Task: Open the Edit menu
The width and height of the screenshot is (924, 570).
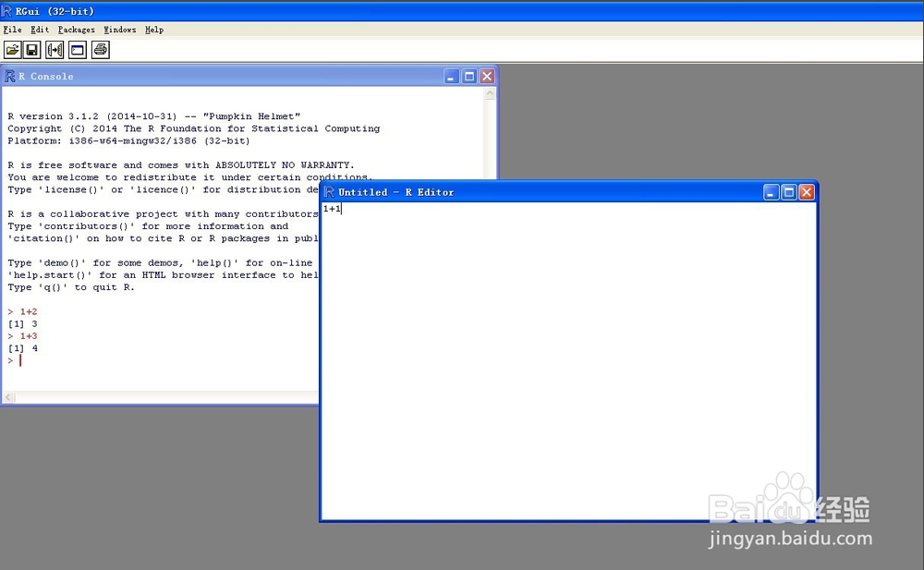Action: click(x=40, y=30)
